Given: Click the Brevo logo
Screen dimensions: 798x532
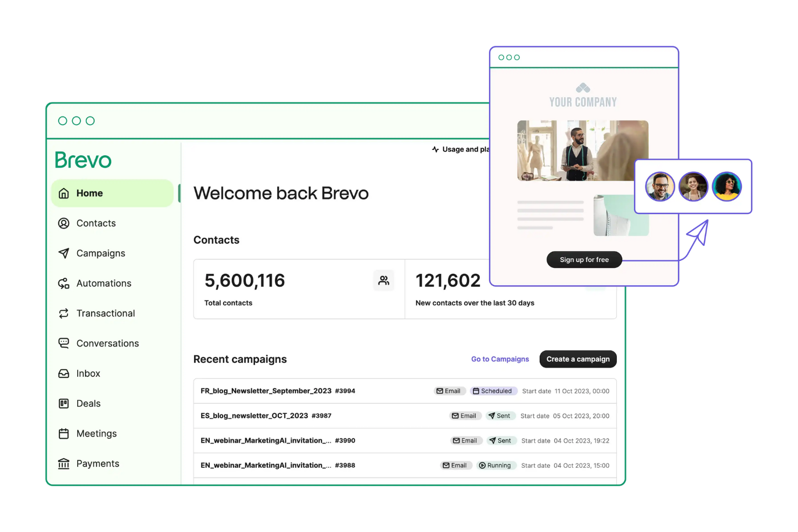Looking at the screenshot, I should click(x=83, y=160).
